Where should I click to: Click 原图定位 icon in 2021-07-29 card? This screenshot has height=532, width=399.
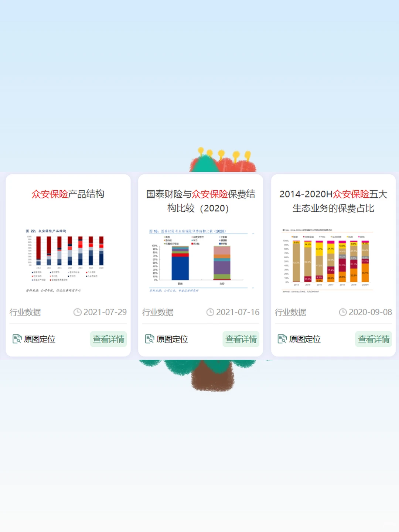click(17, 339)
